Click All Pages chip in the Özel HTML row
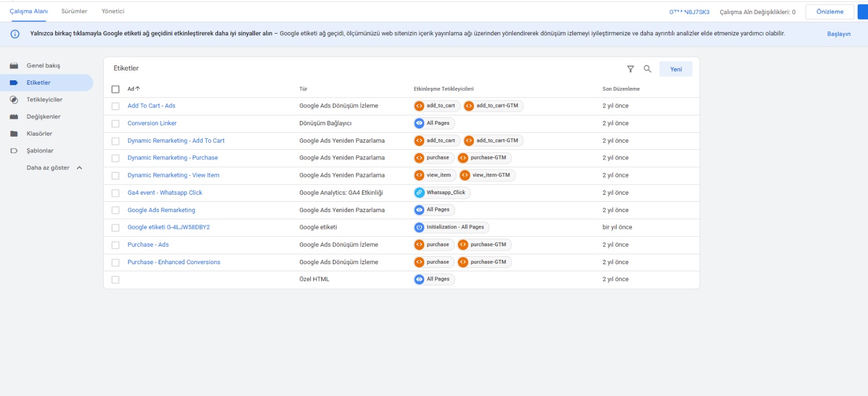This screenshot has height=396, width=868. (434, 279)
